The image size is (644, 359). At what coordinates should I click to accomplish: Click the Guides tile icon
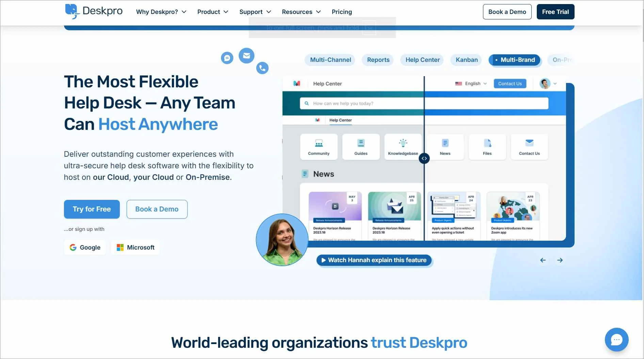pyautogui.click(x=361, y=143)
